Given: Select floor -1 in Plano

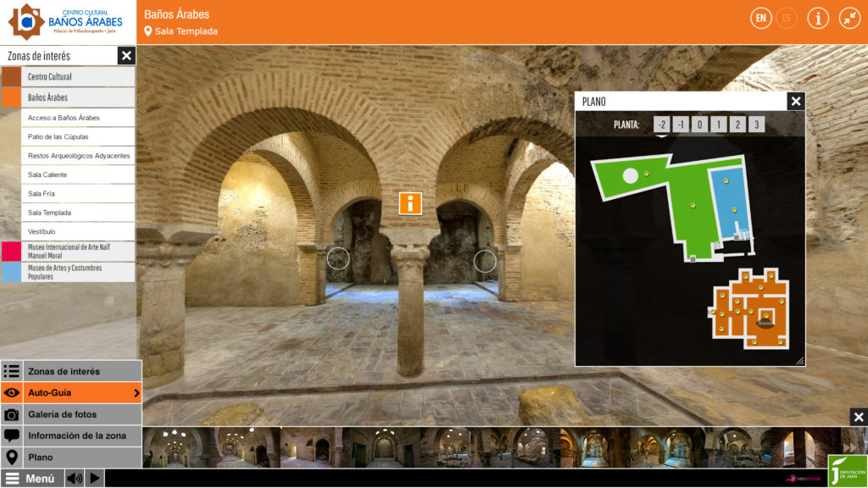Looking at the screenshot, I should click(x=681, y=125).
